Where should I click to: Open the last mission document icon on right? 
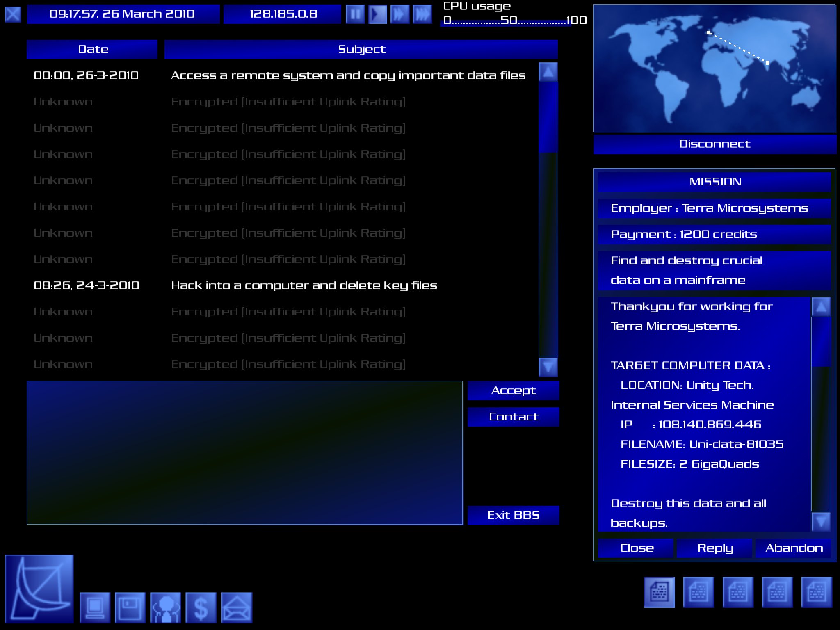(816, 592)
